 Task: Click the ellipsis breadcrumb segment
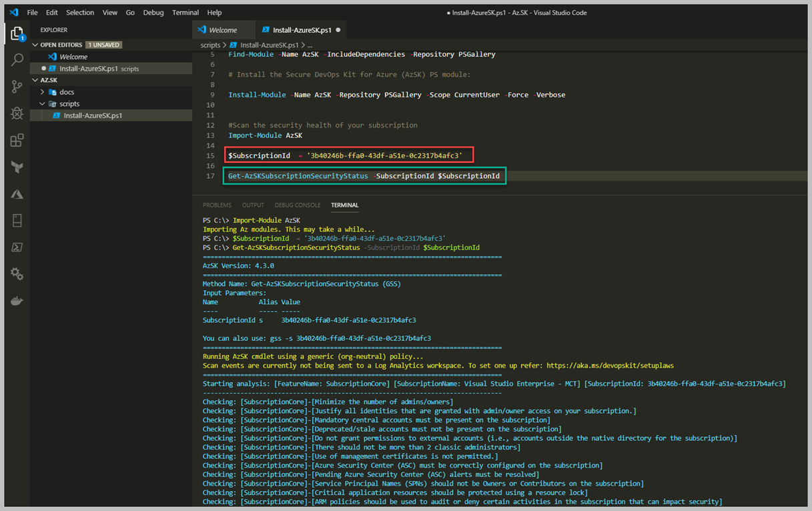pyautogui.click(x=310, y=45)
